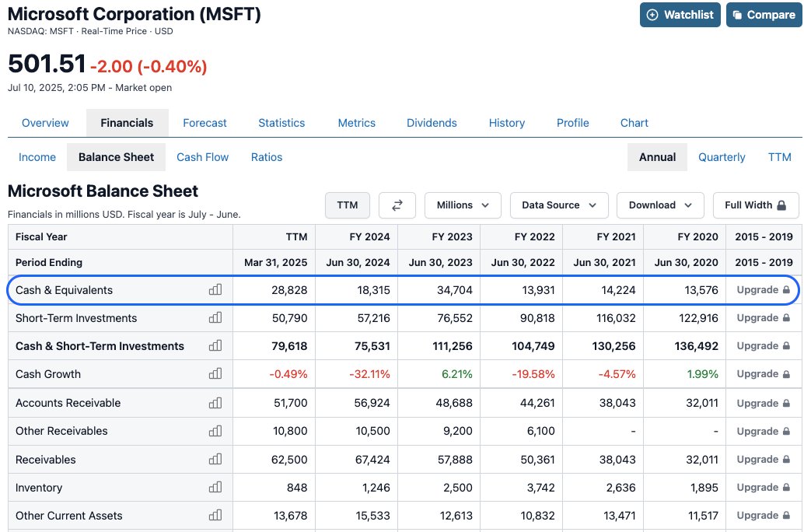Open the History tab
This screenshot has height=532, width=804.
click(x=507, y=123)
